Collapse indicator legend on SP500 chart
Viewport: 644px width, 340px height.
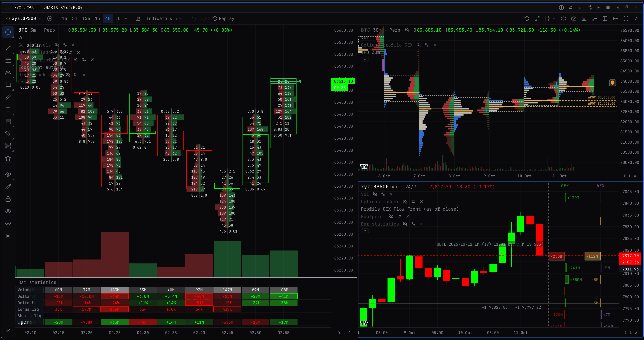point(365,231)
